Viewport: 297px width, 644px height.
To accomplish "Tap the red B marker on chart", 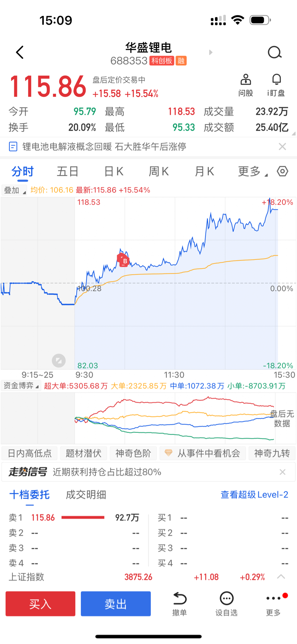I will 123,261.
